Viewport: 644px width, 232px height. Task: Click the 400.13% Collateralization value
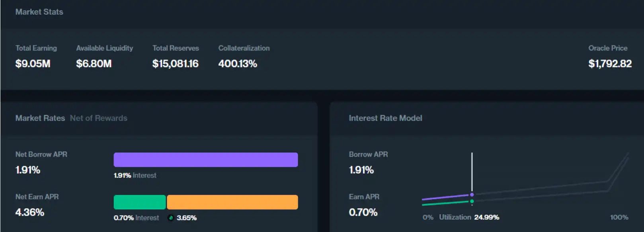238,64
